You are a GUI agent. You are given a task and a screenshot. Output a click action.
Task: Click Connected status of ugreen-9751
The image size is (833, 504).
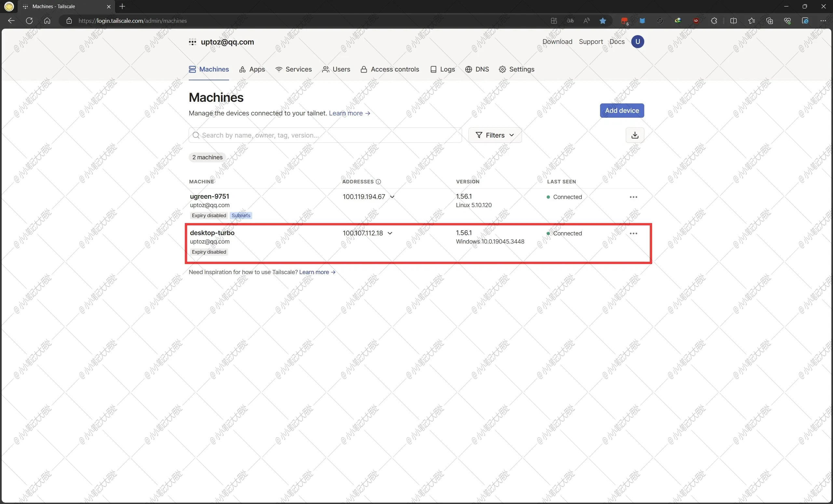564,197
